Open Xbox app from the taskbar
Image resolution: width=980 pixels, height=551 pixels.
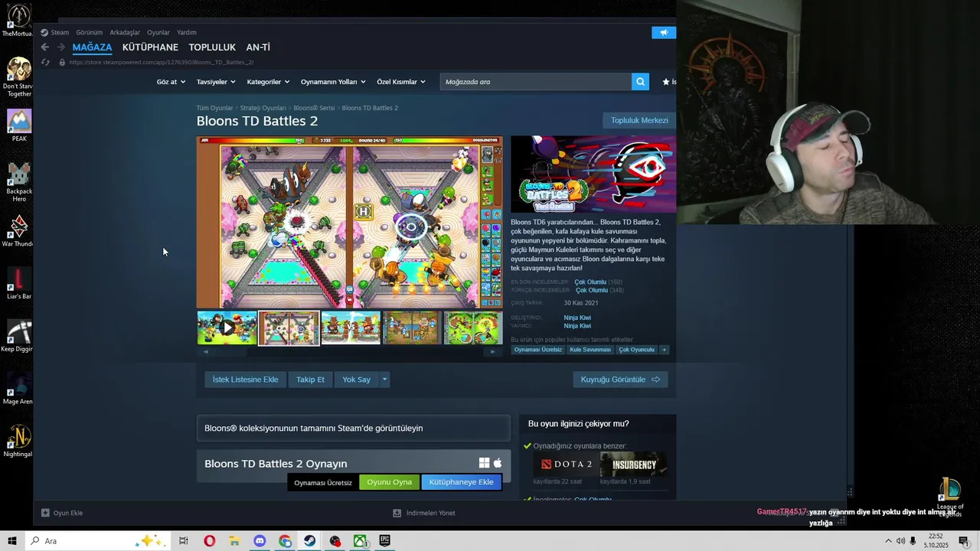360,541
